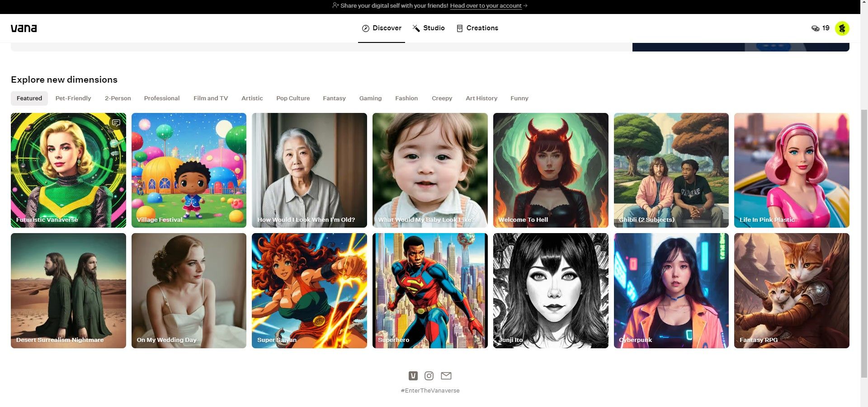The width and height of the screenshot is (868, 407).
Task: Switch to the Featured tab
Action: point(29,98)
